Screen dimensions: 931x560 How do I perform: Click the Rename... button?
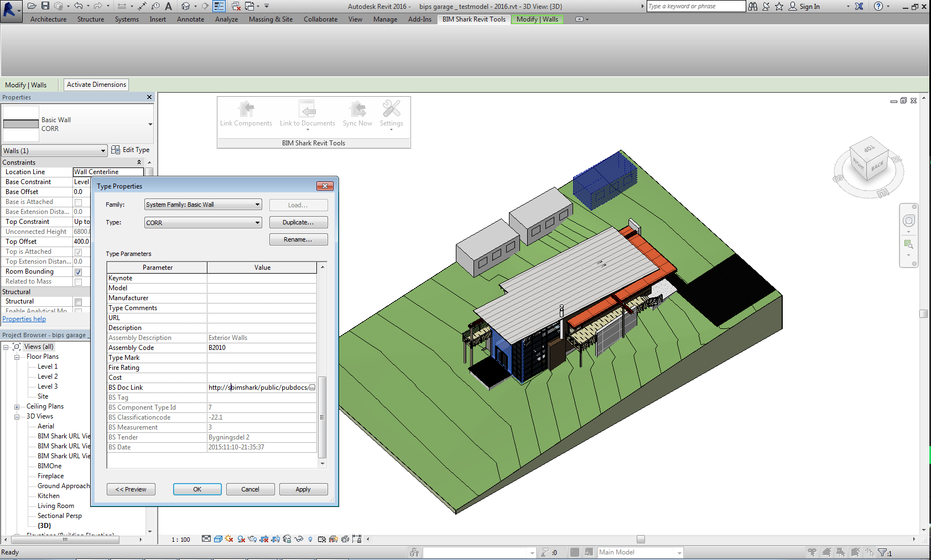[x=298, y=239]
